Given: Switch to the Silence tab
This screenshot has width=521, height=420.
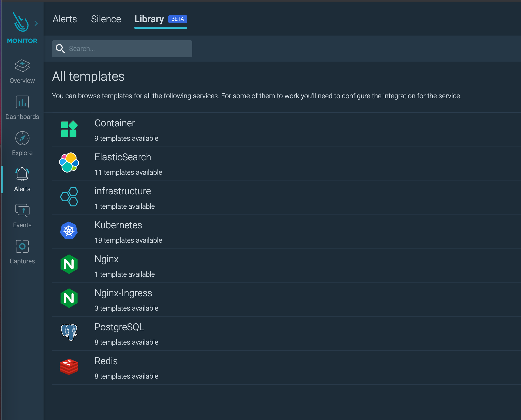Looking at the screenshot, I should coord(106,19).
